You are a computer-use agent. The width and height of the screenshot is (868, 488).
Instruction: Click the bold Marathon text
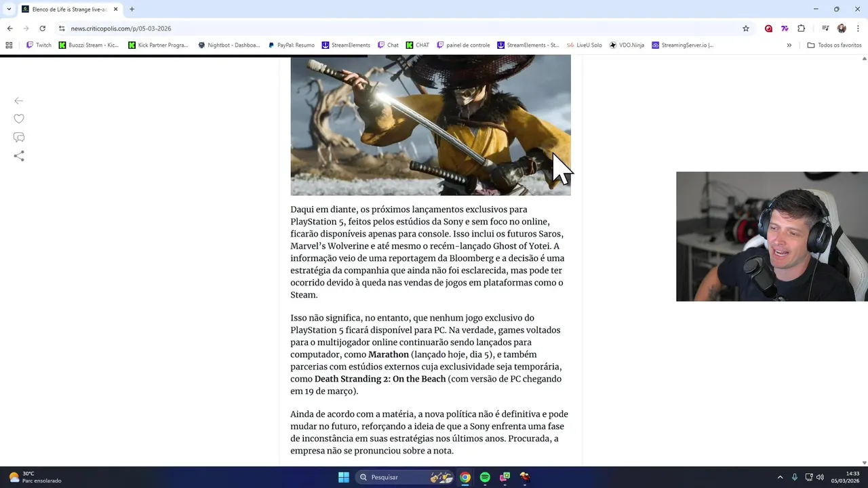(389, 354)
